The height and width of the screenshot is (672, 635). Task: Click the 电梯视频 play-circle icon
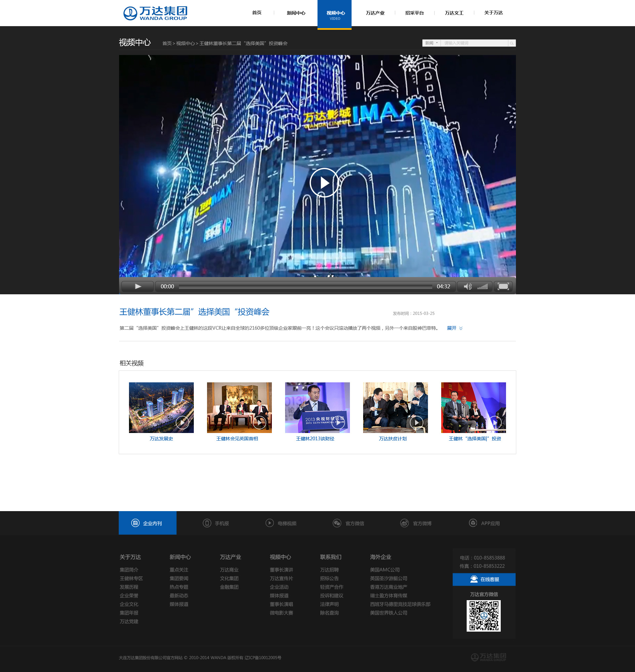(x=270, y=523)
